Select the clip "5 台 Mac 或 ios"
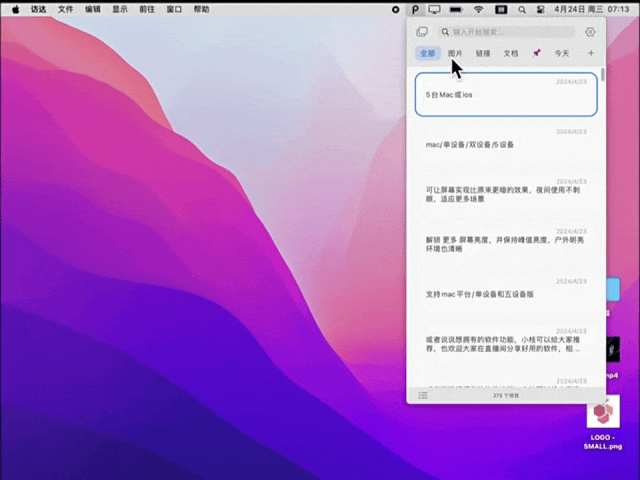 (x=506, y=95)
